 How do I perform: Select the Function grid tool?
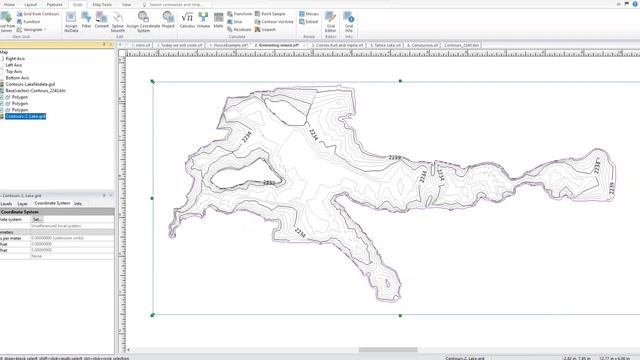(x=29, y=22)
